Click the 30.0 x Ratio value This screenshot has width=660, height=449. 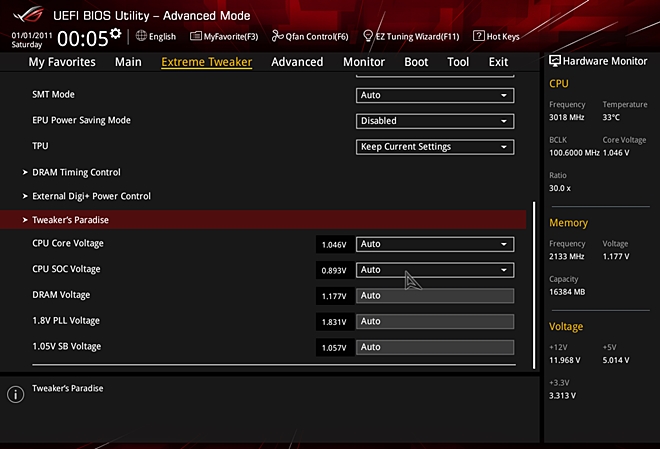click(560, 188)
